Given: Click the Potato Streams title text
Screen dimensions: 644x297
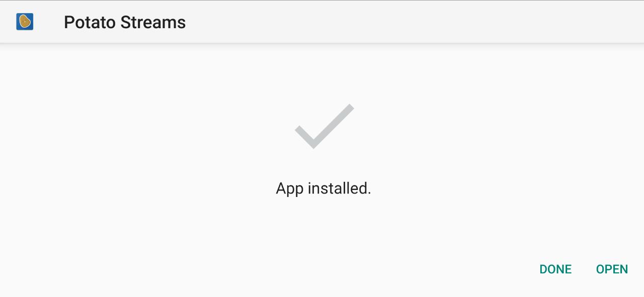Looking at the screenshot, I should [x=125, y=22].
